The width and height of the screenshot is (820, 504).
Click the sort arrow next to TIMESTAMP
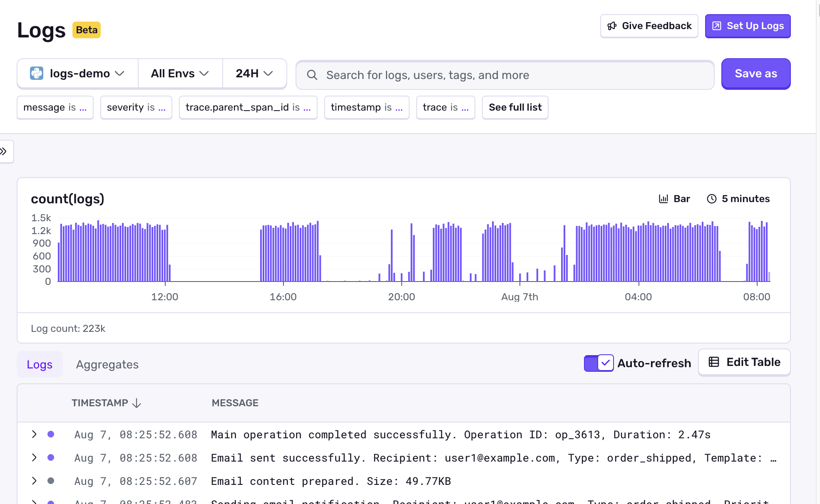[137, 403]
